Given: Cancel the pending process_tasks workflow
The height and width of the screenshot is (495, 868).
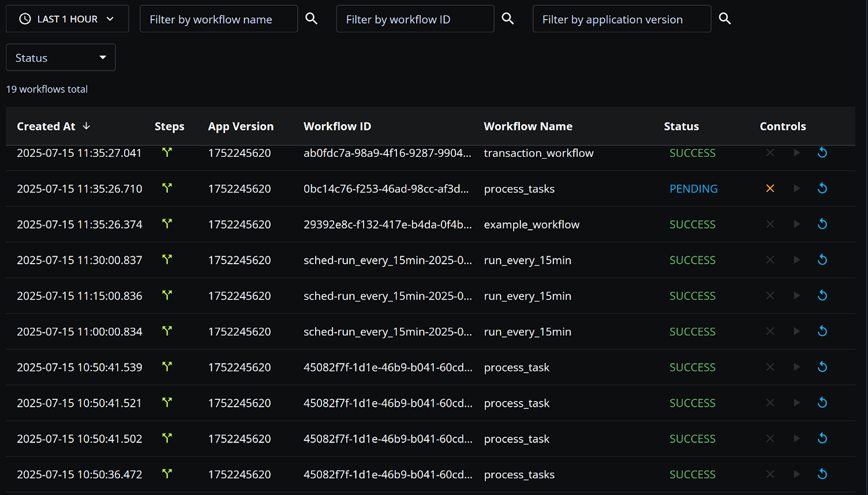Looking at the screenshot, I should (770, 189).
